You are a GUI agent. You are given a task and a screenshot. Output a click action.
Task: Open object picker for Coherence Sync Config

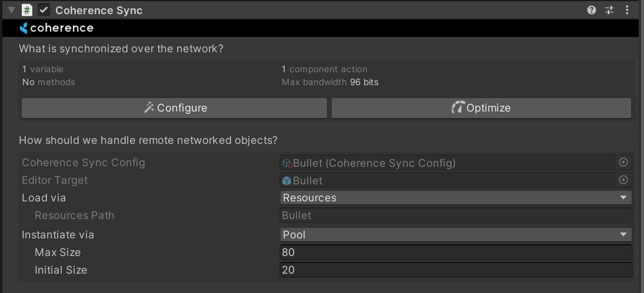[623, 163]
